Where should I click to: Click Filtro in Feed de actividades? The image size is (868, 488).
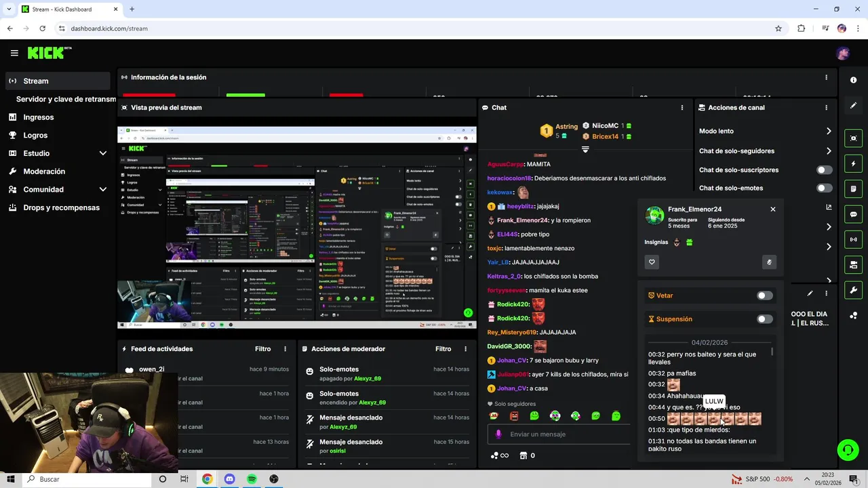click(x=263, y=349)
